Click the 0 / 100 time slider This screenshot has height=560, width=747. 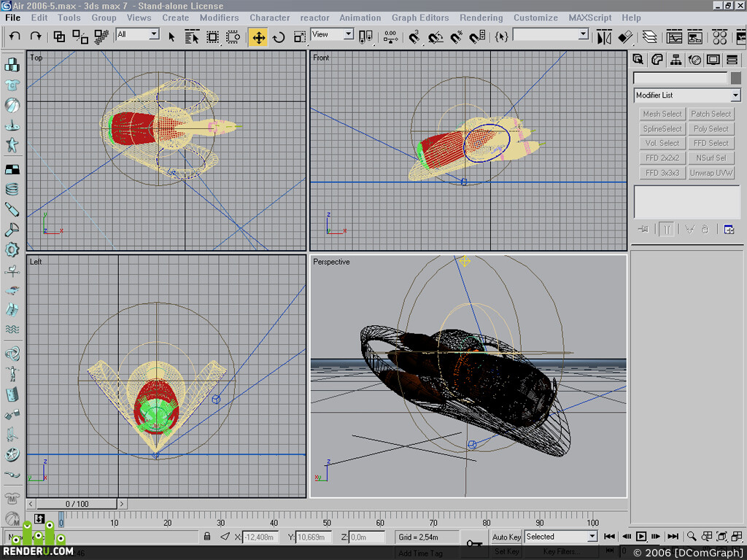(77, 504)
